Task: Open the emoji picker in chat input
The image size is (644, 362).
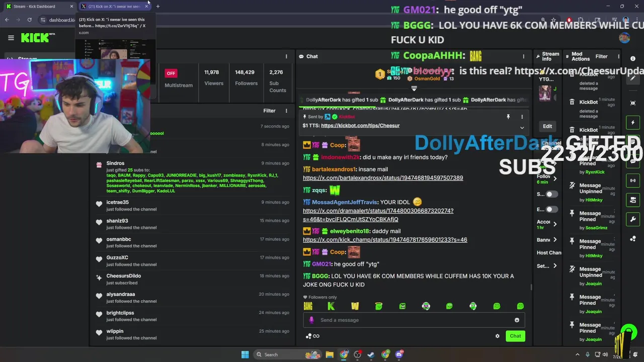Action: tap(517, 320)
